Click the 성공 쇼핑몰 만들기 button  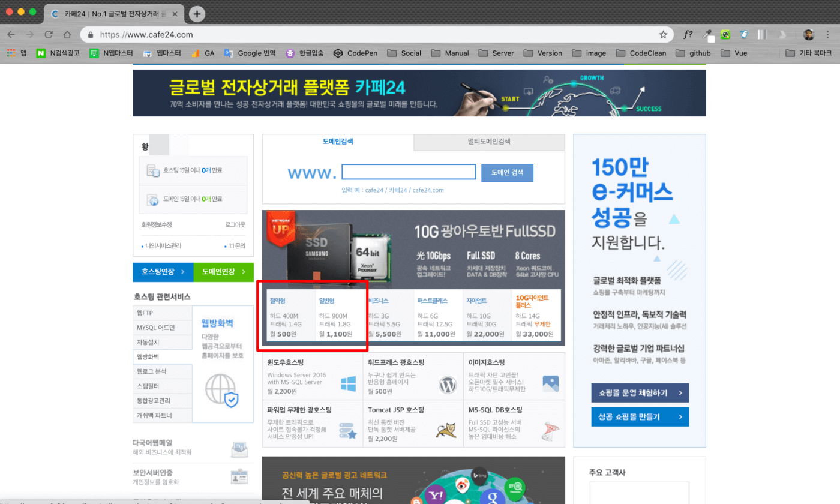pyautogui.click(x=640, y=416)
